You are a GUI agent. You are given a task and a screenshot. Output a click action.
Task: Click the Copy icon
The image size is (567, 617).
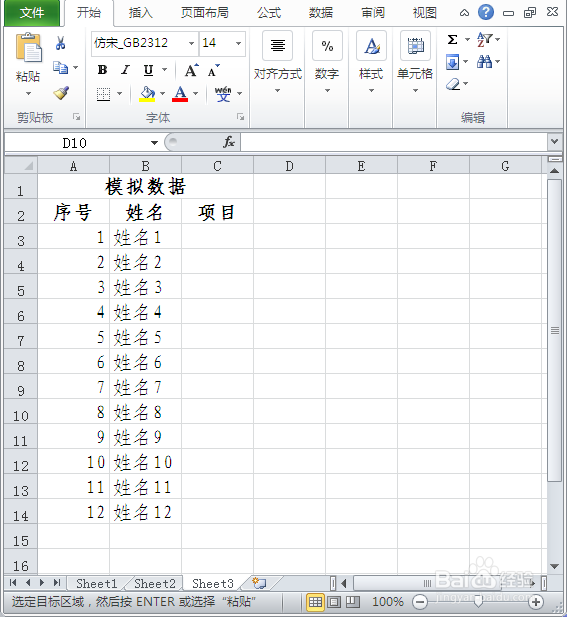coord(61,68)
